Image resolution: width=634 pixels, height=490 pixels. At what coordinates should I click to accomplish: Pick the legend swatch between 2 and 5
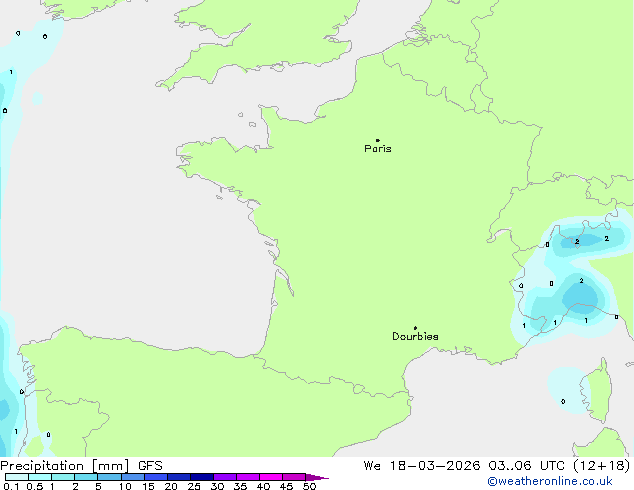click(x=86, y=477)
